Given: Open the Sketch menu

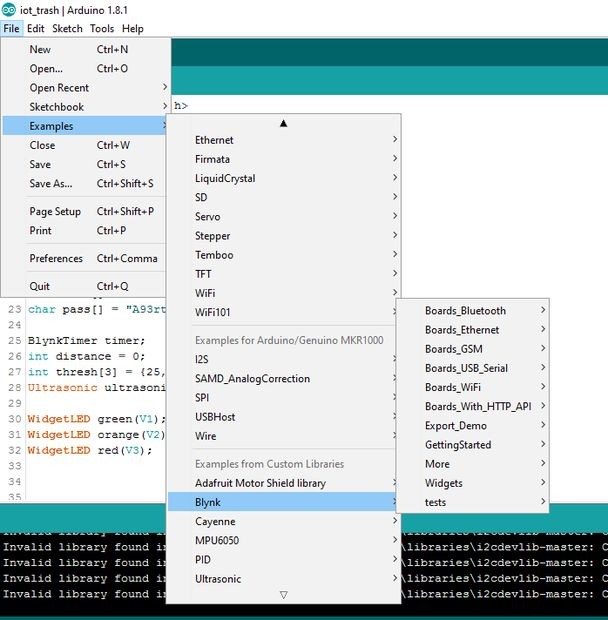Looking at the screenshot, I should (x=67, y=28).
